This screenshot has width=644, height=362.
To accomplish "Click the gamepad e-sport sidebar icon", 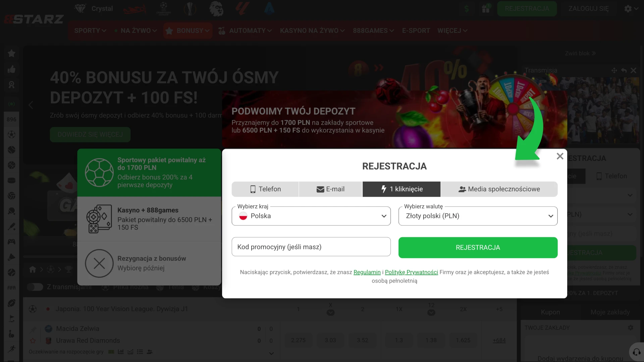I will click(11, 241).
